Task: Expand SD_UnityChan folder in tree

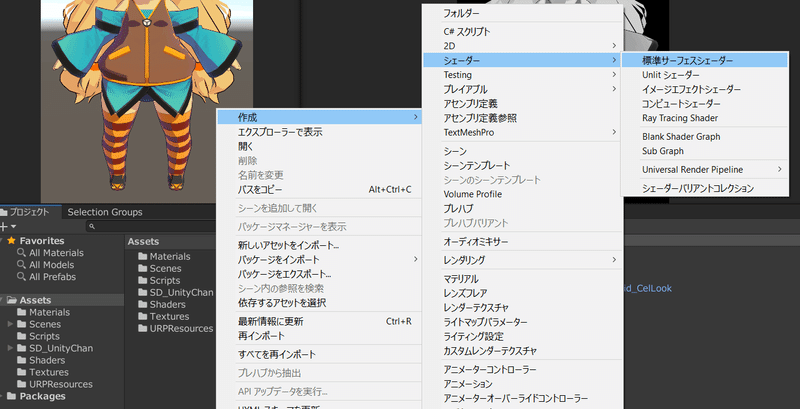Action: point(11,348)
